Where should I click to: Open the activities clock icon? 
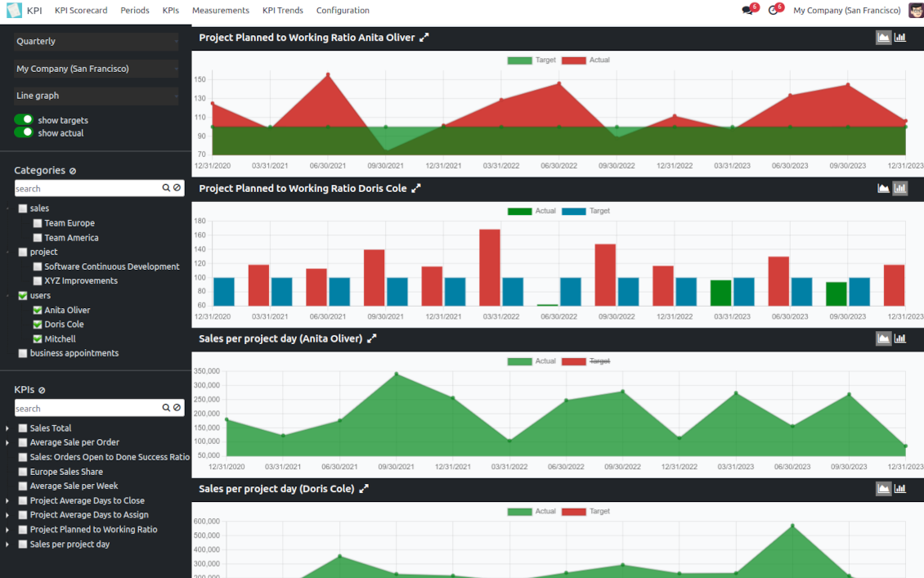(x=774, y=10)
